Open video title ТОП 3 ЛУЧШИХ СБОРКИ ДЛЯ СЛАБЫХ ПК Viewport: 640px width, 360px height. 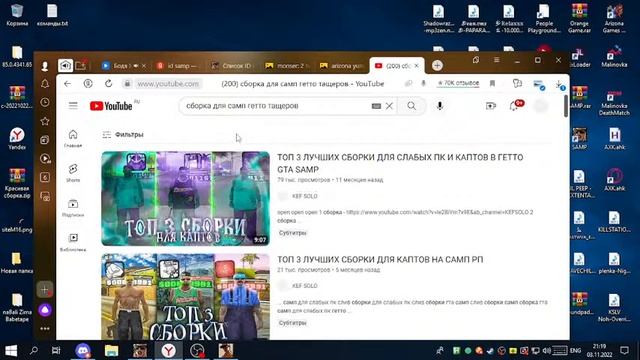(400, 163)
